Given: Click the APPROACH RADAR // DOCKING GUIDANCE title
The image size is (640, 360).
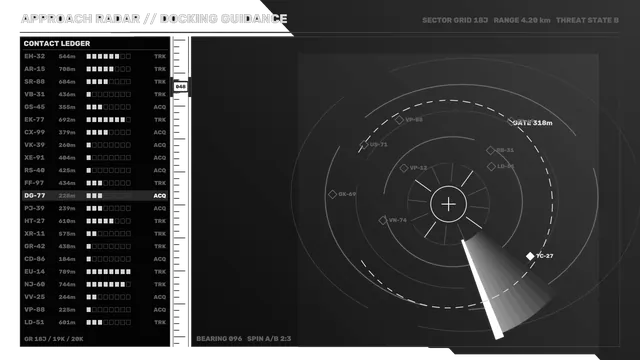Looking at the screenshot, I should (154, 19).
